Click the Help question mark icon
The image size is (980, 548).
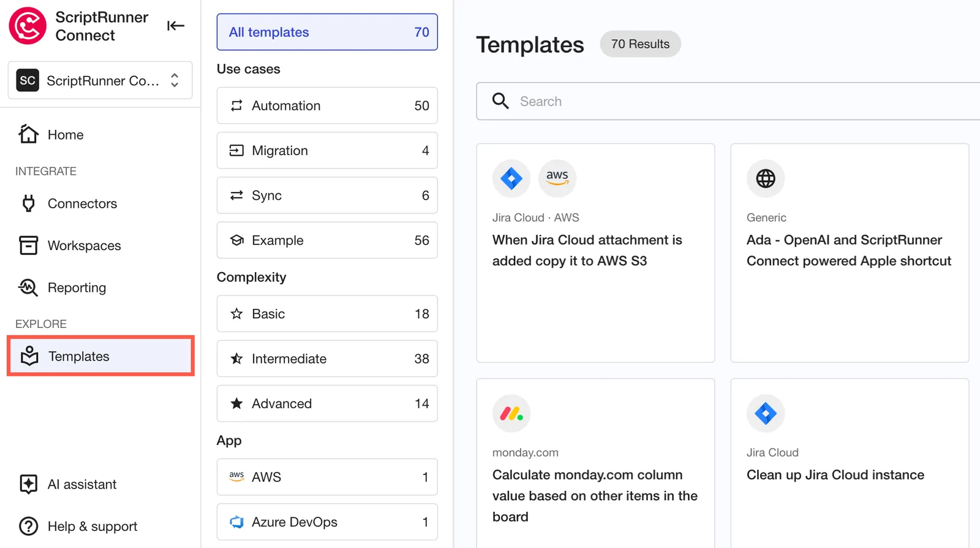28,527
